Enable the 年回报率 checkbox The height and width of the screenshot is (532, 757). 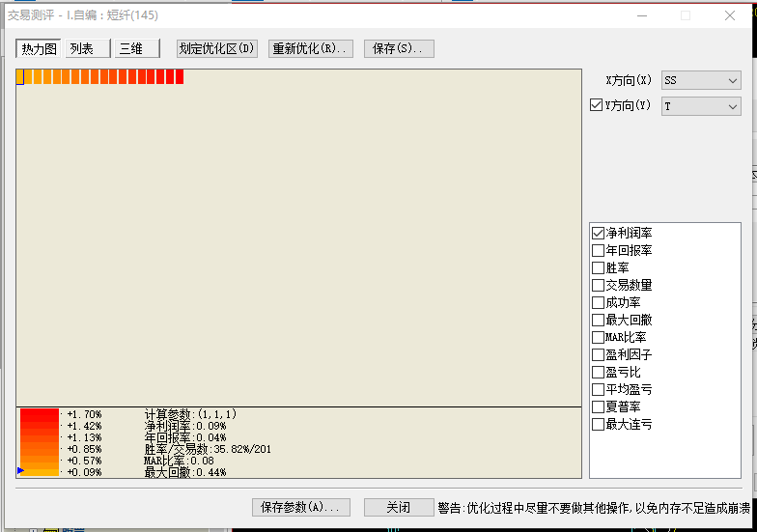599,251
